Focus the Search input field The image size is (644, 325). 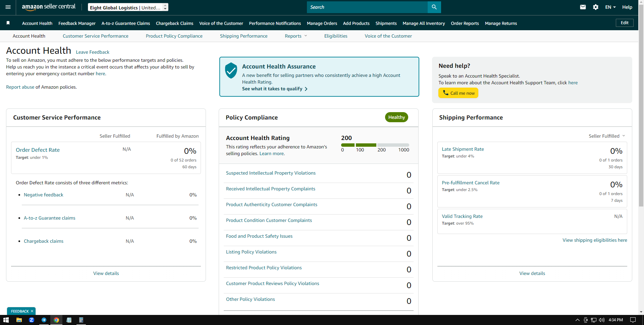click(x=367, y=7)
